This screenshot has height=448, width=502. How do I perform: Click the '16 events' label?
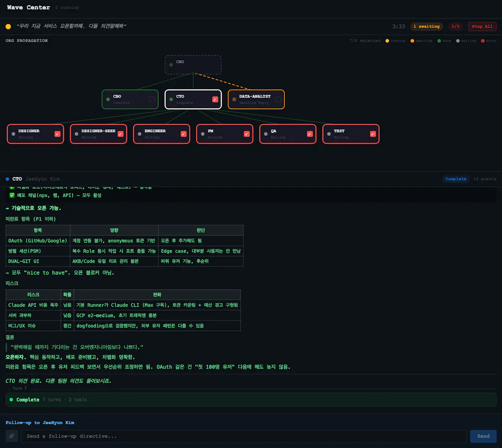(x=485, y=179)
